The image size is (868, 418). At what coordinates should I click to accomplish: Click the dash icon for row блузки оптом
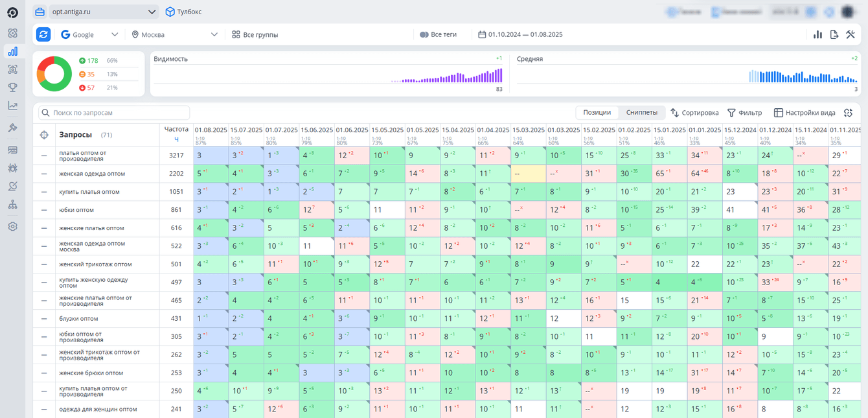point(44,319)
